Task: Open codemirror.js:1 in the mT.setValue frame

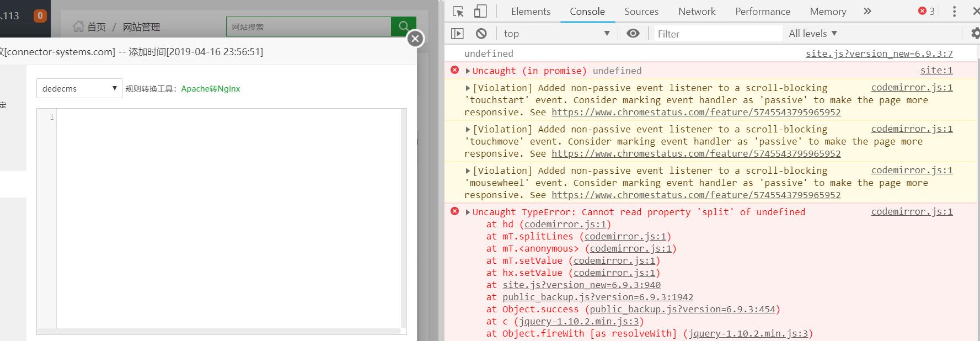Action: [614, 260]
